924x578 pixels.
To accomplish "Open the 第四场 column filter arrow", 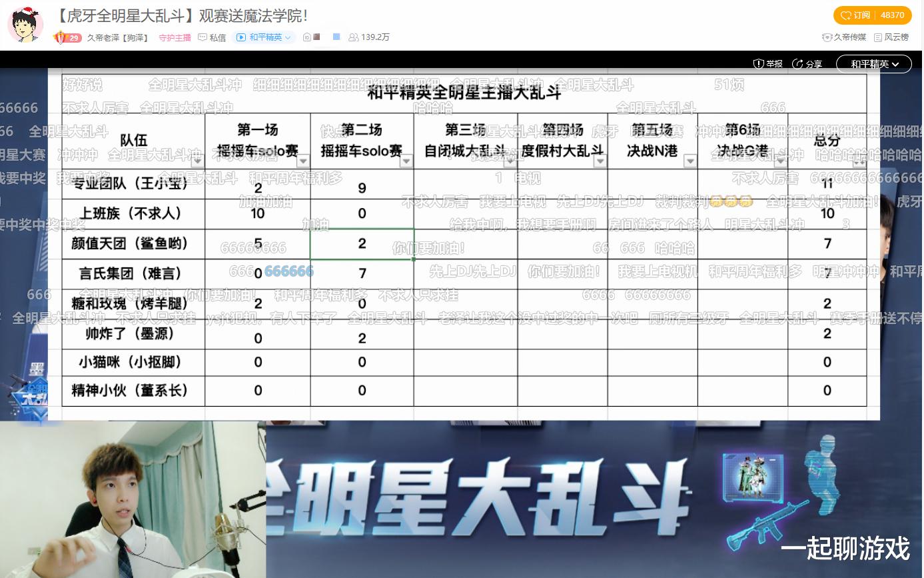I will [600, 161].
